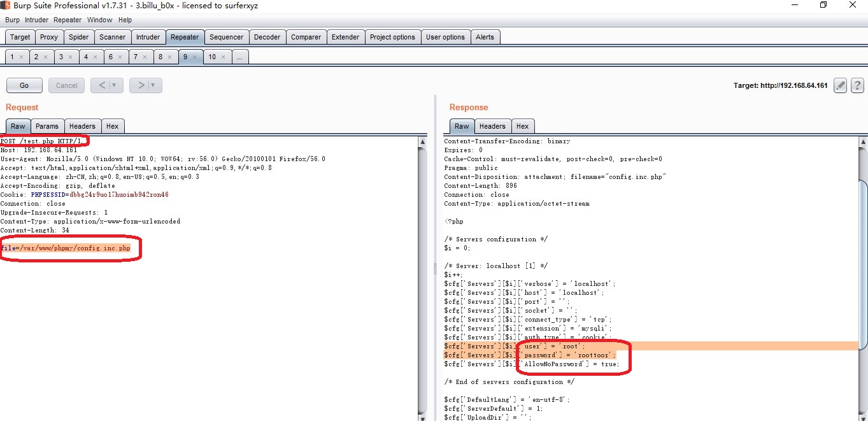Show Response Raw view
This screenshot has height=421, width=868.
pos(462,126)
